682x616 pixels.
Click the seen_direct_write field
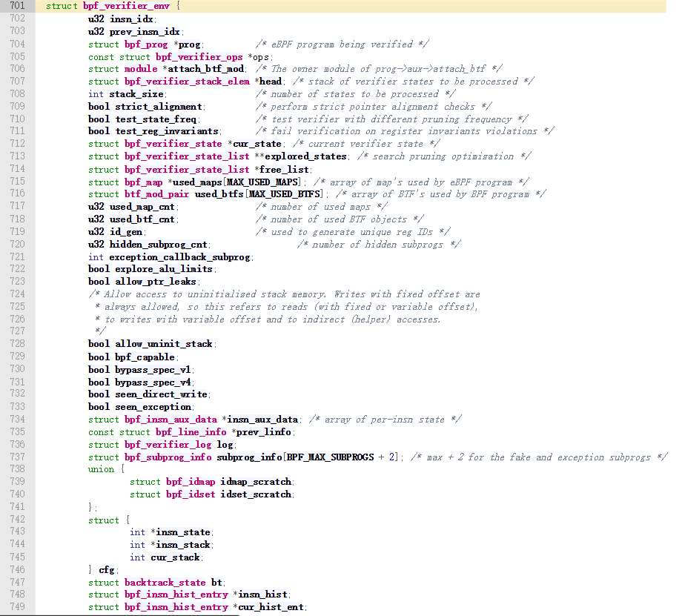point(161,394)
